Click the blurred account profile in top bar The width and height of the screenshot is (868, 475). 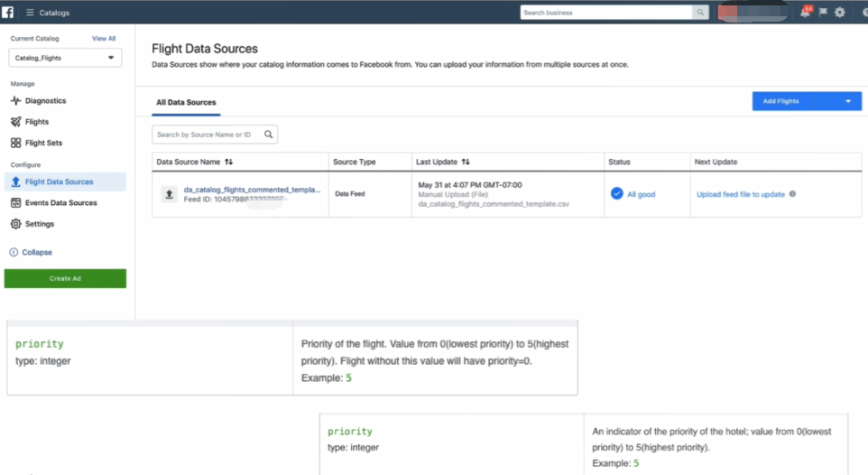[x=753, y=13]
